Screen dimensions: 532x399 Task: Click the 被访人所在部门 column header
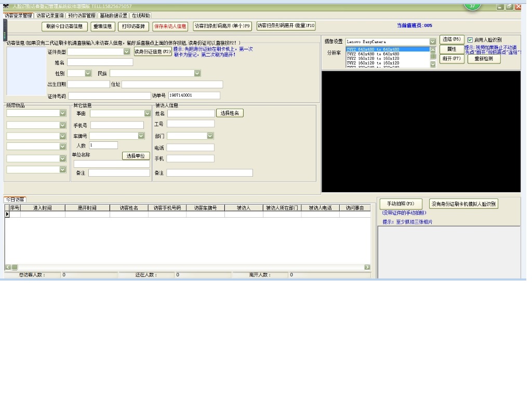282,208
